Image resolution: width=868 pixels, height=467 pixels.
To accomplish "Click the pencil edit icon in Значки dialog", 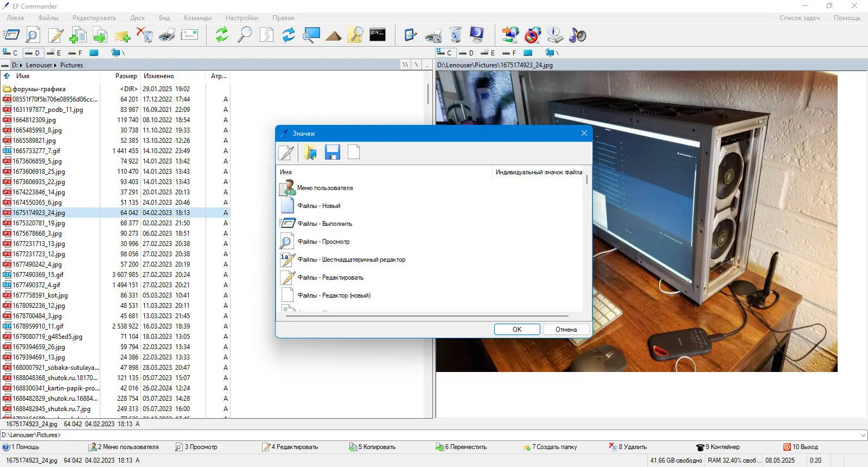I will click(x=287, y=153).
